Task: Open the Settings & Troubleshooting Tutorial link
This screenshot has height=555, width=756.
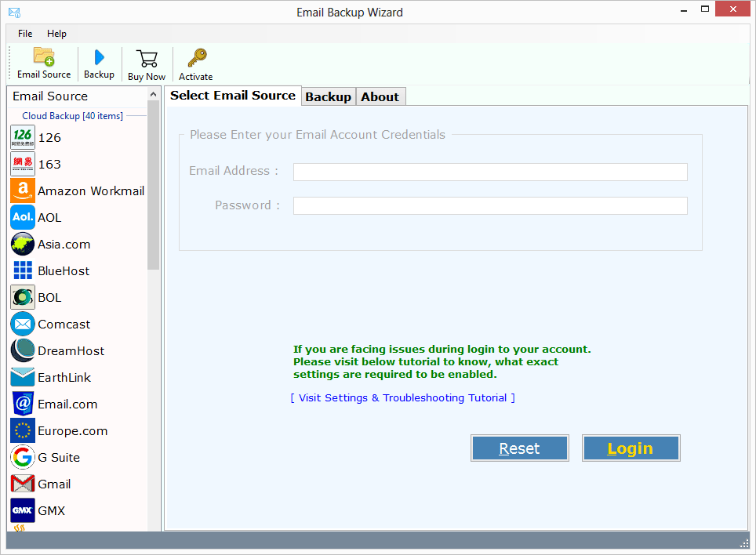Action: [x=402, y=397]
